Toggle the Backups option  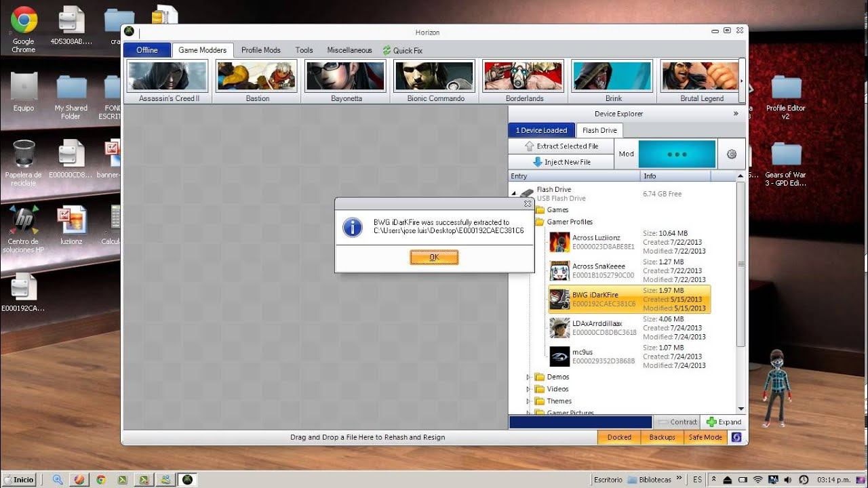(663, 437)
